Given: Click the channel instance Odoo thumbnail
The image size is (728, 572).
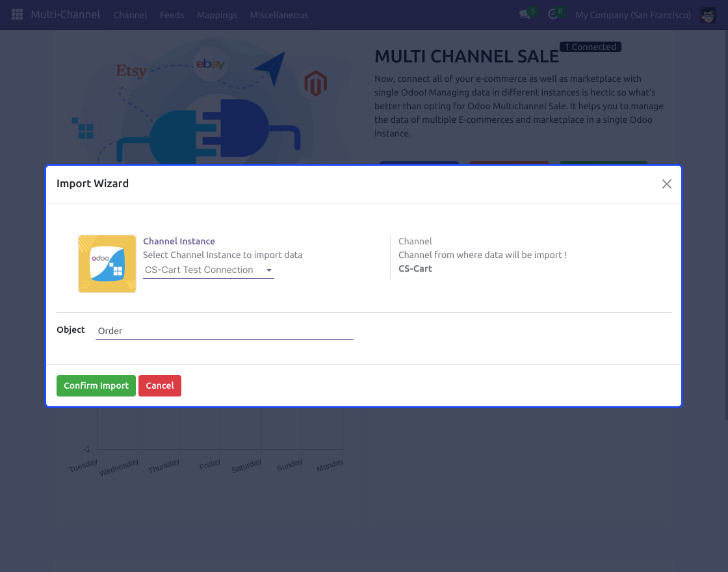Looking at the screenshot, I should [x=107, y=264].
